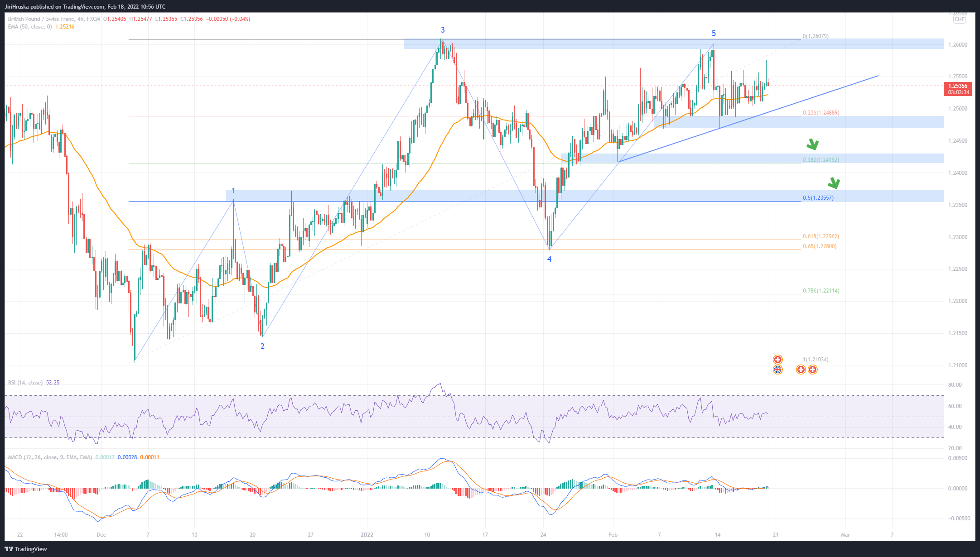
Task: Click the 0.5 Fibonacci level label
Action: (818, 198)
